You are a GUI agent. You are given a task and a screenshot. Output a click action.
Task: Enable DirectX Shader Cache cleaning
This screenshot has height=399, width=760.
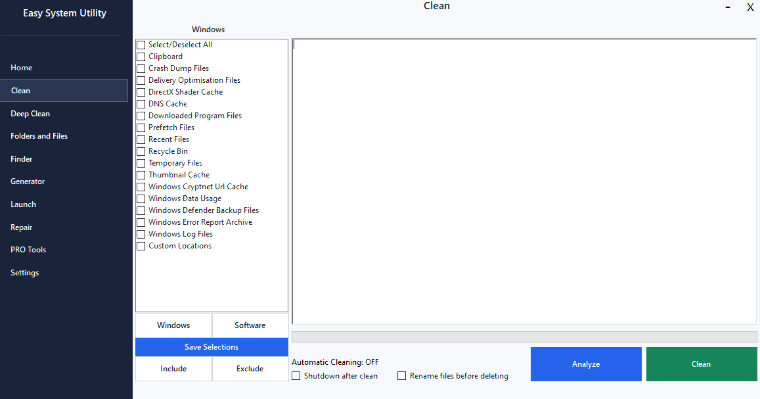point(141,92)
